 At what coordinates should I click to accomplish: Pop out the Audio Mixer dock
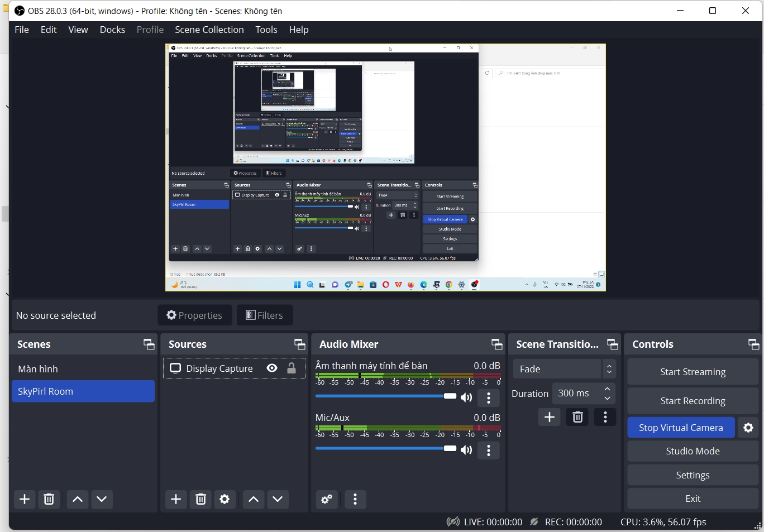tap(496, 344)
